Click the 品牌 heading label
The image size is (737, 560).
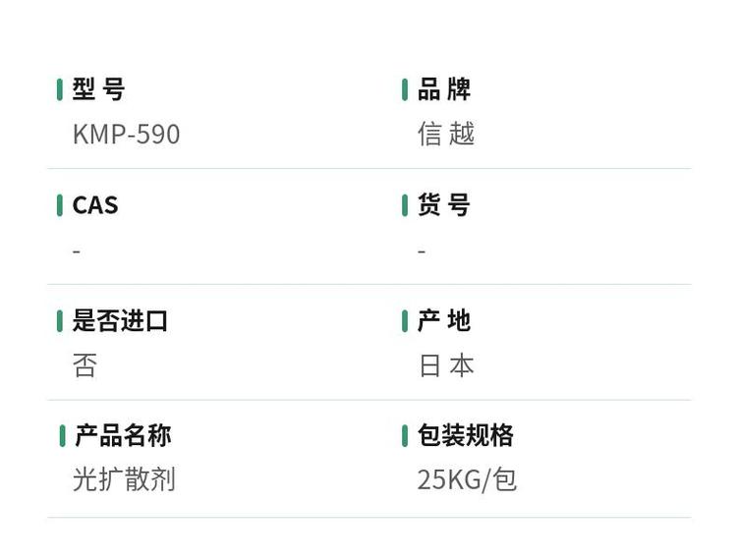point(444,89)
